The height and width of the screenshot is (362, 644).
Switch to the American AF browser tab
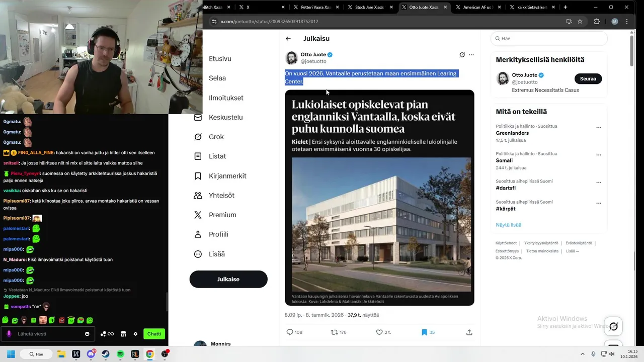coord(473,8)
